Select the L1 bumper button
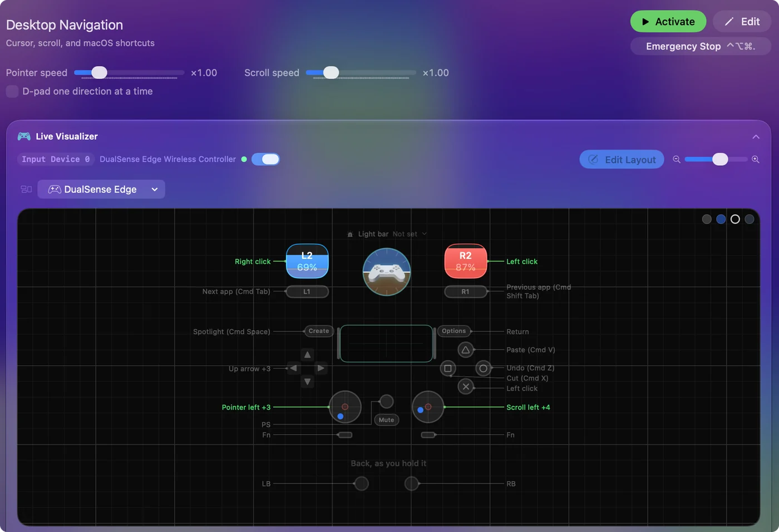Image resolution: width=779 pixels, height=532 pixels. click(307, 292)
